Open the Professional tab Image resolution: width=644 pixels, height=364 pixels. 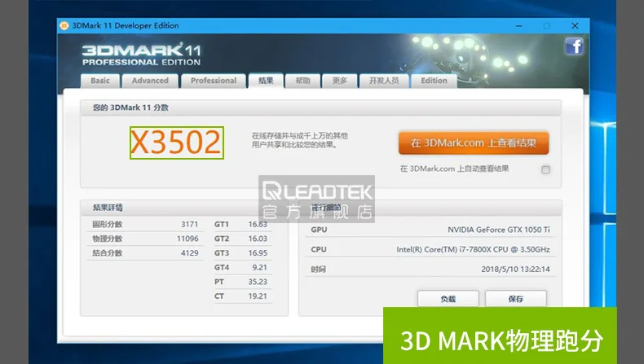[214, 81]
